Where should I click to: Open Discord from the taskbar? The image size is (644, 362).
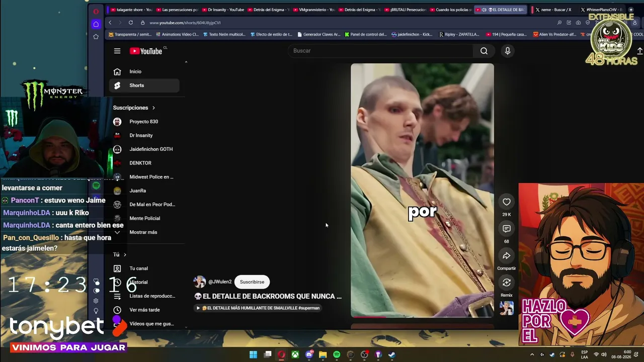(x=309, y=354)
